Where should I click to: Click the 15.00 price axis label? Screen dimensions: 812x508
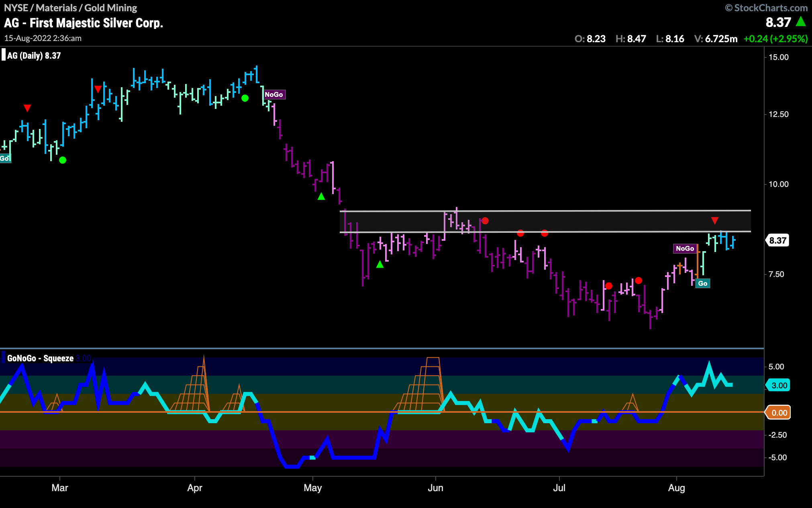pos(779,57)
